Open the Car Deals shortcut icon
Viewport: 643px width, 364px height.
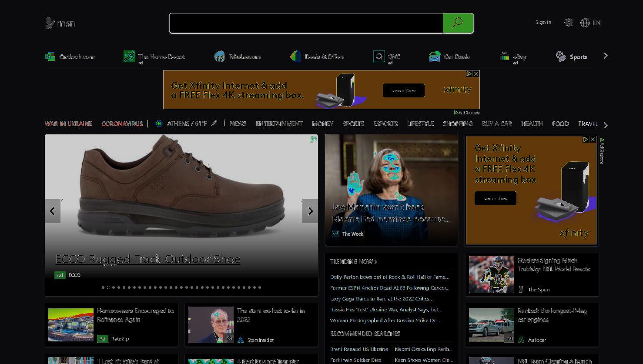pyautogui.click(x=435, y=57)
